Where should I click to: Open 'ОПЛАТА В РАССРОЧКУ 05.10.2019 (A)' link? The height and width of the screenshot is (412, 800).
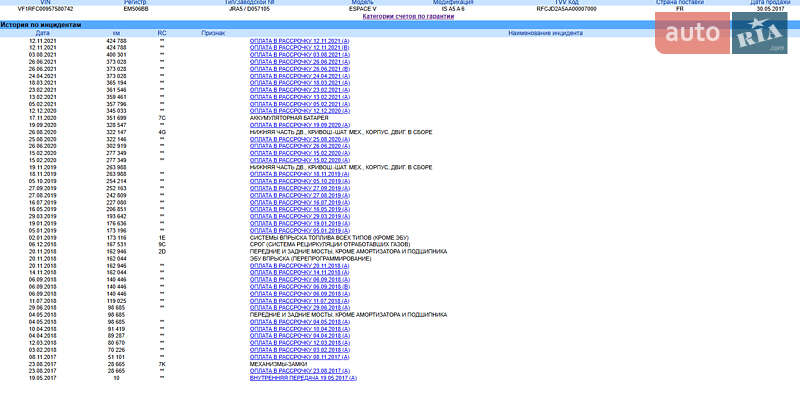tap(299, 180)
